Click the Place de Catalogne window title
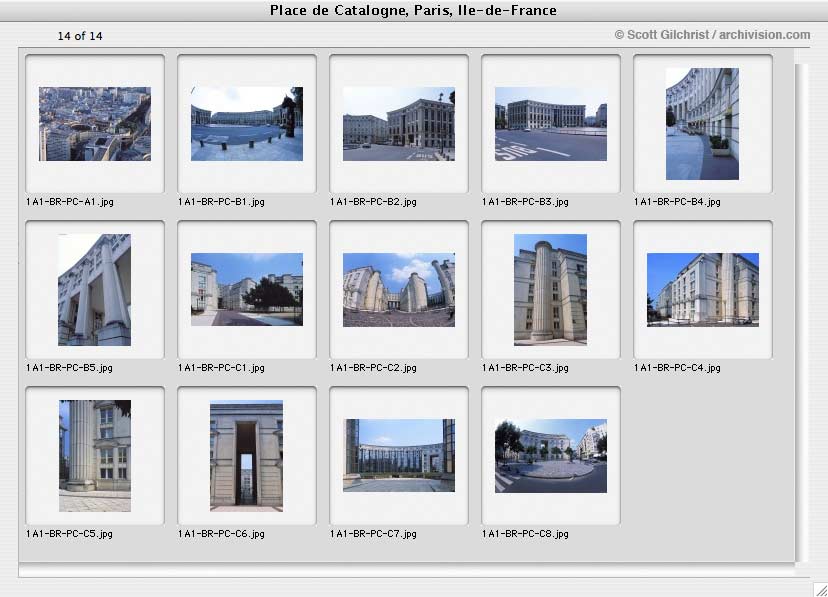This screenshot has height=597, width=828. 413,11
